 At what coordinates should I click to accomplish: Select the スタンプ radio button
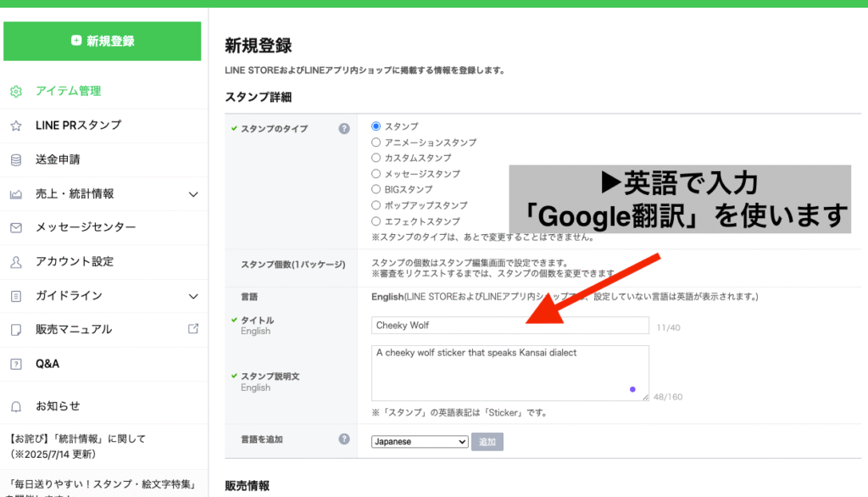pyautogui.click(x=376, y=126)
